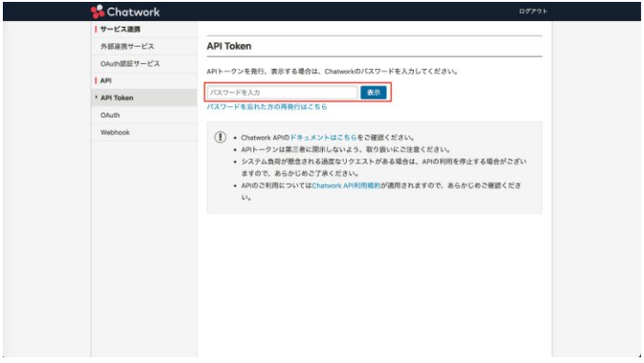Select API Token in the sidebar
644x363 pixels.
[143, 97]
